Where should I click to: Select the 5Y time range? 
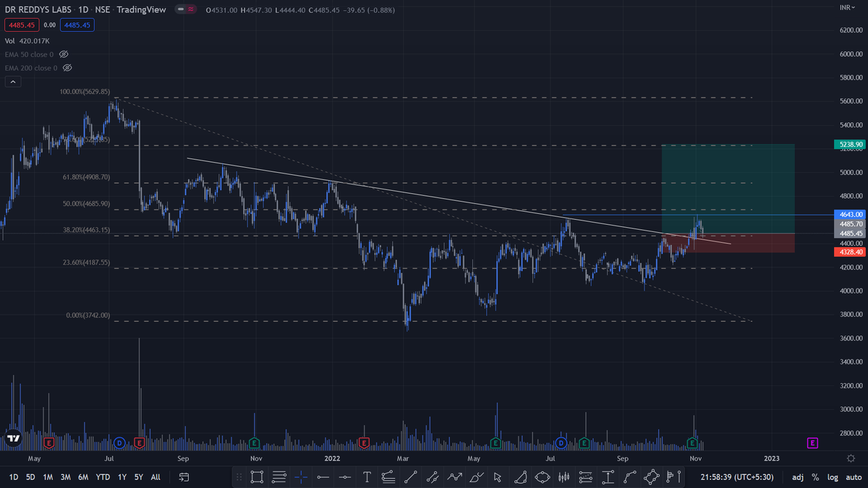[x=138, y=477]
